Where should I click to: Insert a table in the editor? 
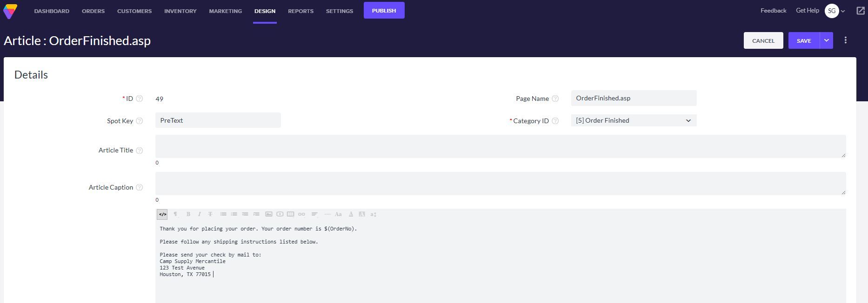click(x=291, y=214)
